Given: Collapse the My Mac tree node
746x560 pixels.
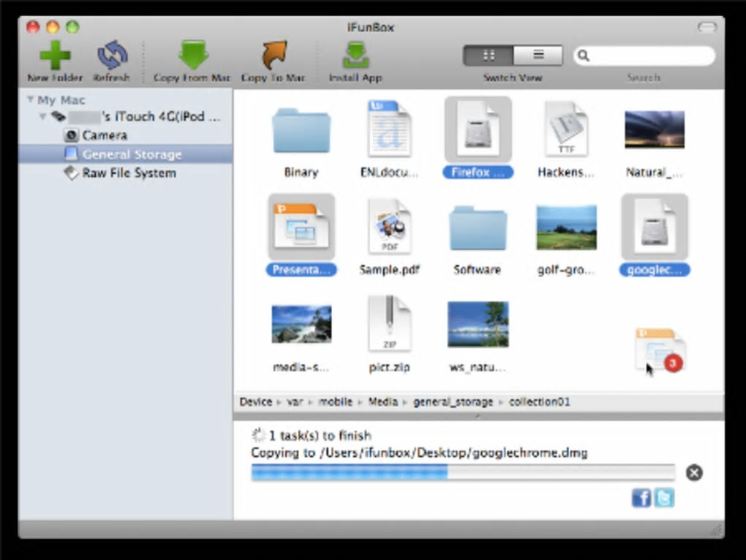Looking at the screenshot, I should coord(31,99).
